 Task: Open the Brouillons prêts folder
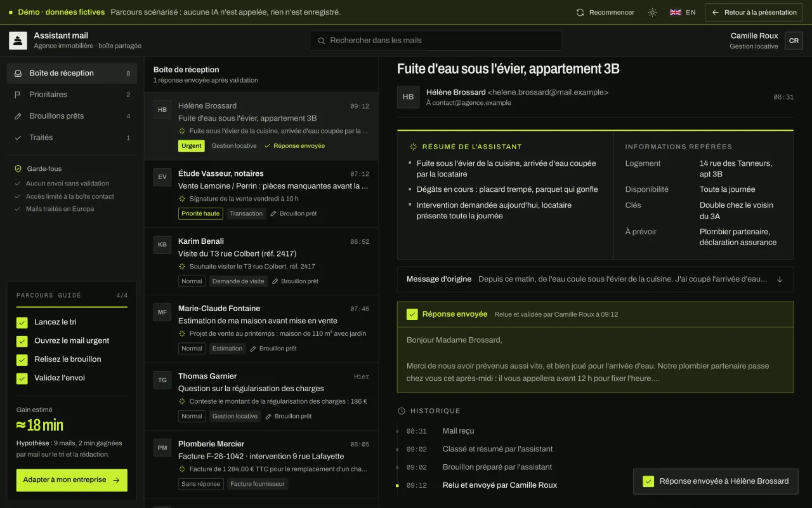(72, 116)
